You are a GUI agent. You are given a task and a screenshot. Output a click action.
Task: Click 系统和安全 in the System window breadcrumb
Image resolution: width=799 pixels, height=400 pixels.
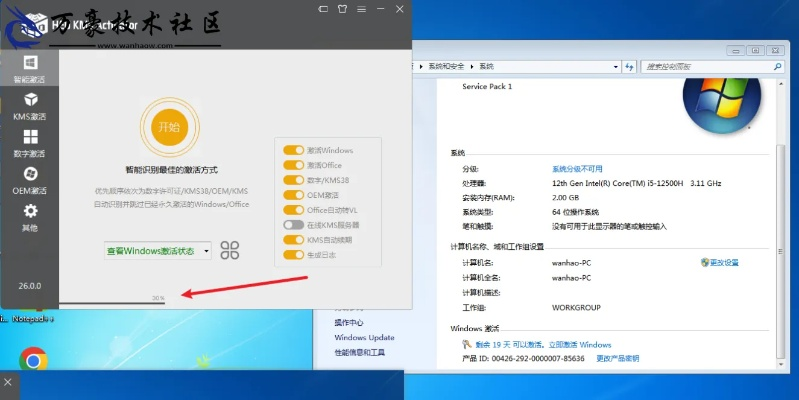446,66
